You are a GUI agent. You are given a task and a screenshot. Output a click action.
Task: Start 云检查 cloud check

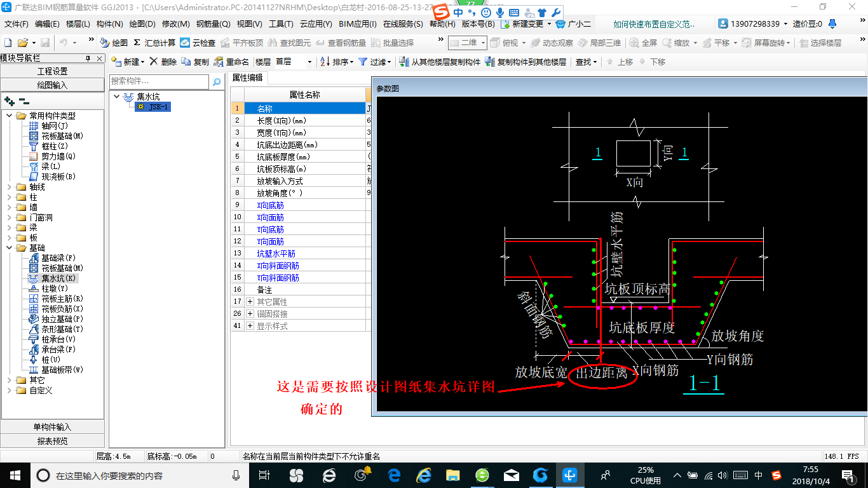click(x=198, y=43)
